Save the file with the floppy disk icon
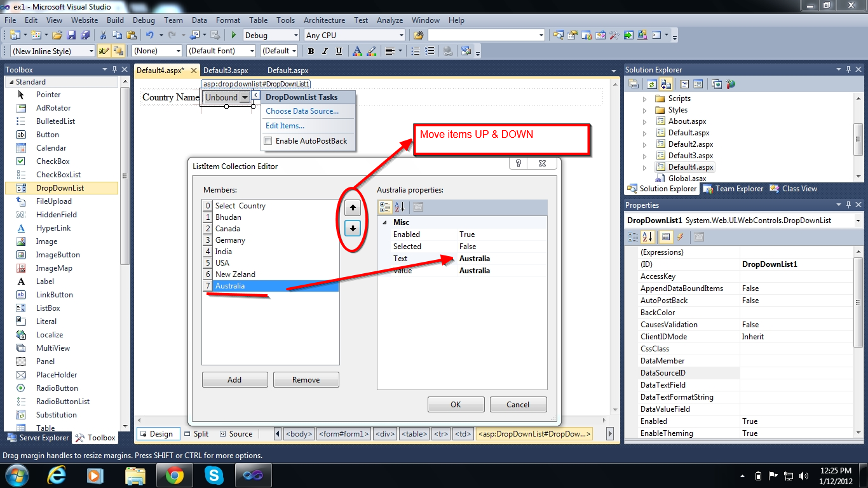 point(71,36)
